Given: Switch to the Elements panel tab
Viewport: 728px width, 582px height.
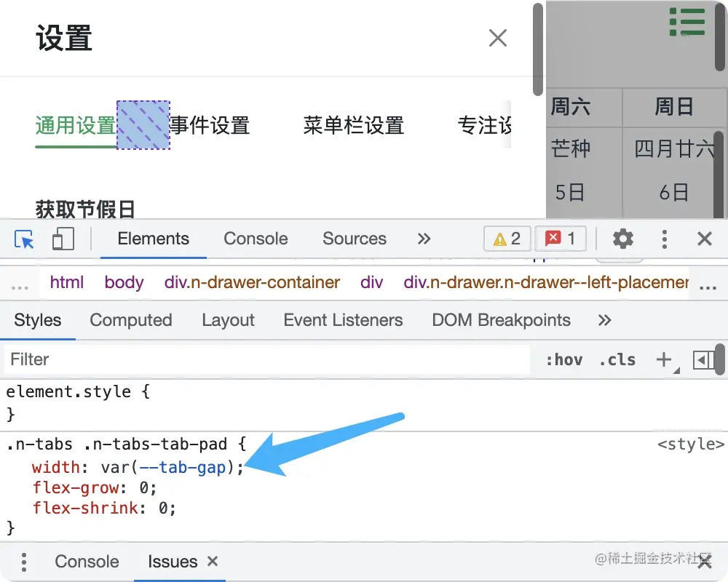Looking at the screenshot, I should coord(153,239).
